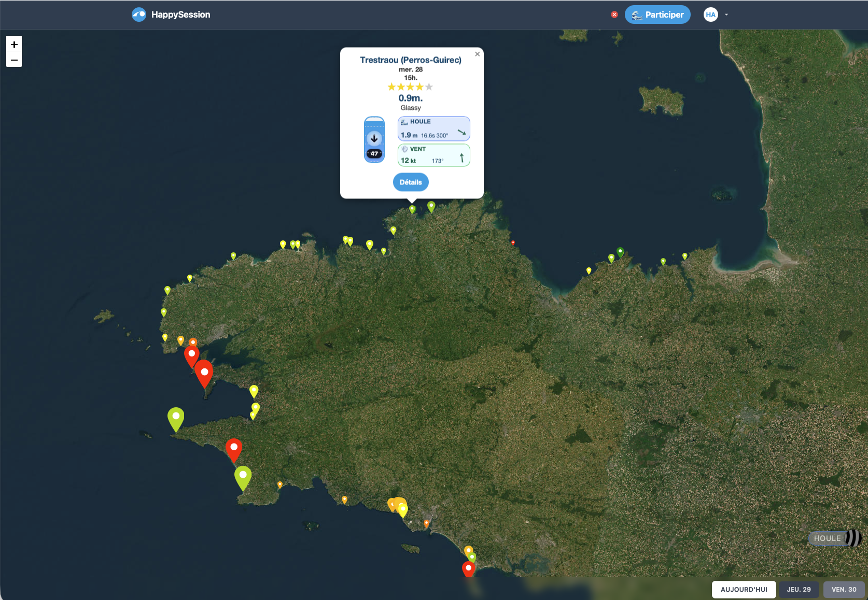Toggle the HOULE swell layer
The image size is (868, 600).
pos(835,538)
